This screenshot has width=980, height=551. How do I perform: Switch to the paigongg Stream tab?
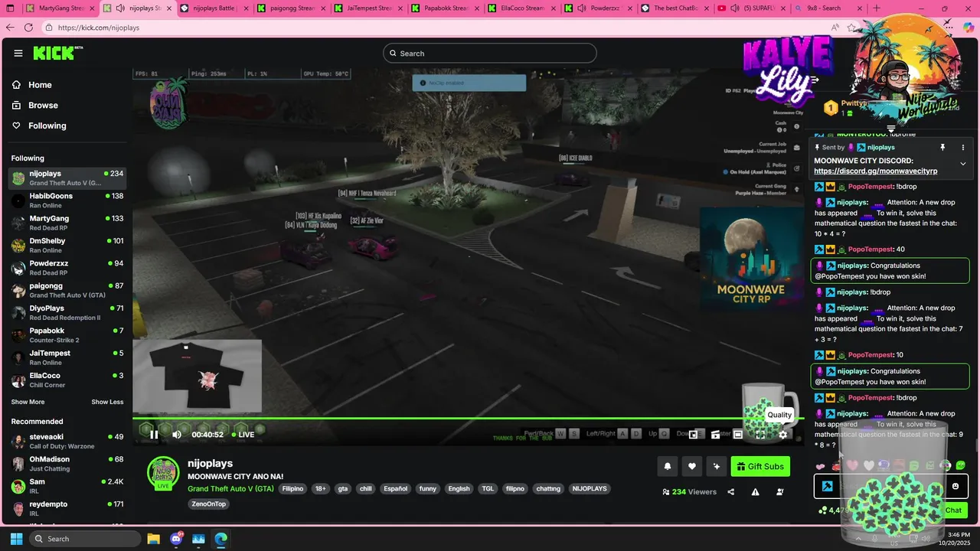pos(291,8)
